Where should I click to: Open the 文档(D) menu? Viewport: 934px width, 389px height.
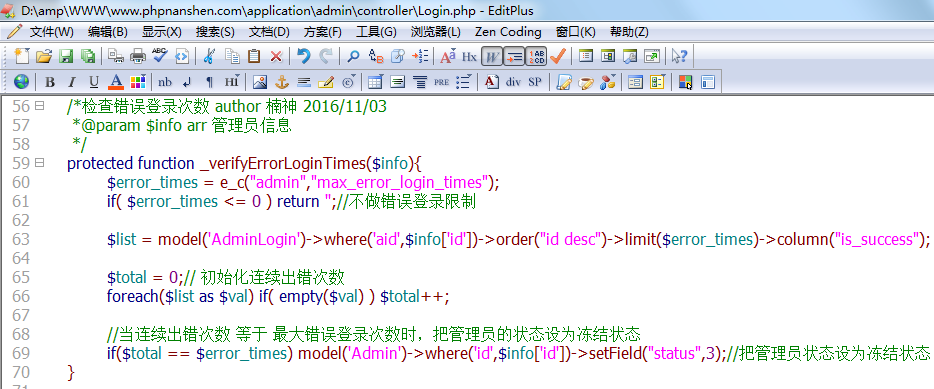pos(269,32)
